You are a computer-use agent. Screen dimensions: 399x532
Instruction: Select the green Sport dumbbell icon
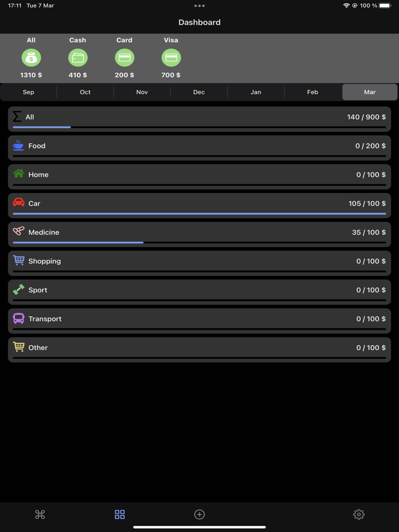[19, 289]
